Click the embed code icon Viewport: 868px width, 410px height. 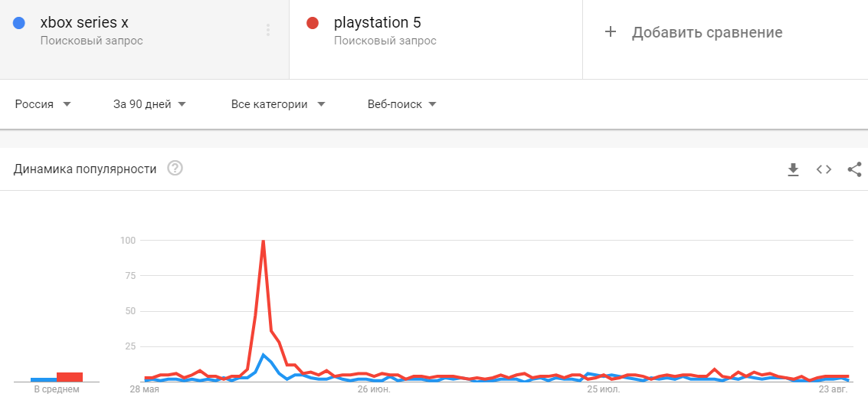[x=824, y=169]
